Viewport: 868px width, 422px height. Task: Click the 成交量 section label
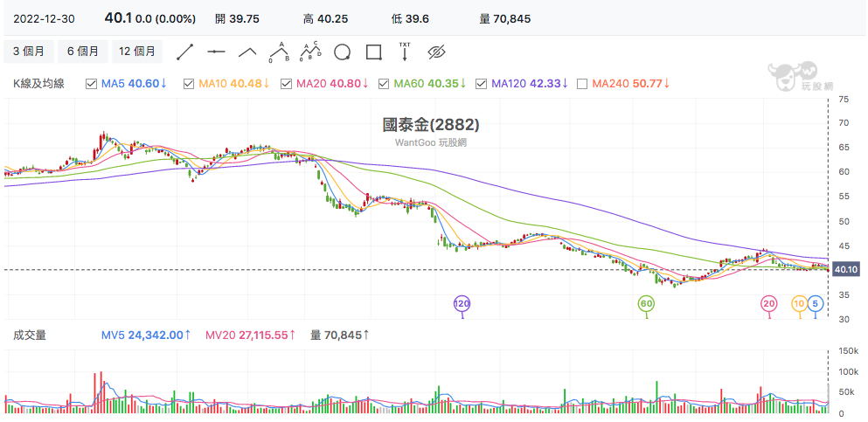click(30, 336)
